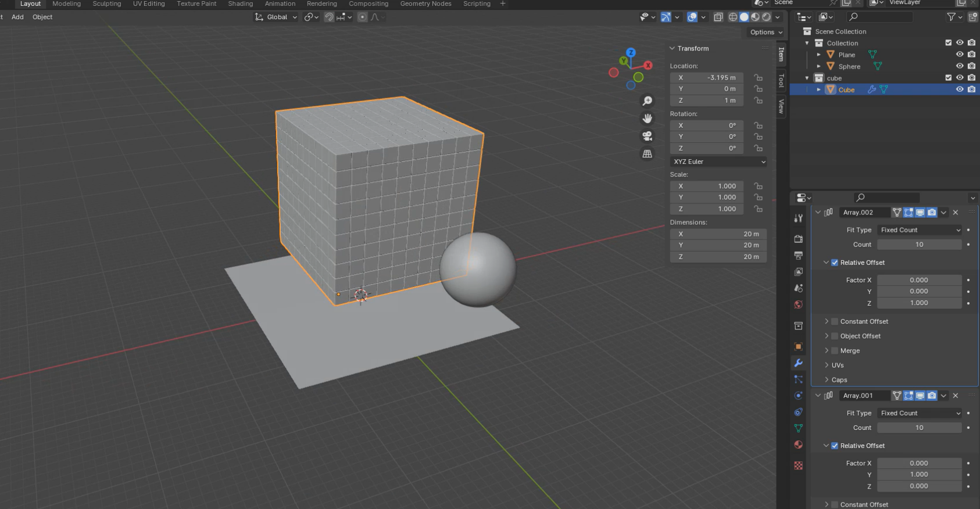Viewport: 980px width, 509px height.
Task: Switch to rendered shading mode
Action: click(x=766, y=17)
